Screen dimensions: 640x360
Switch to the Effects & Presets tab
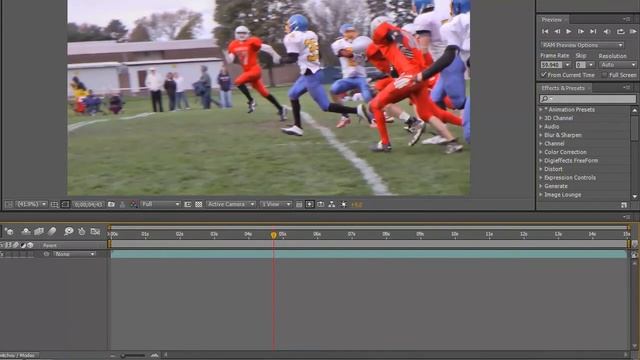(x=563, y=88)
